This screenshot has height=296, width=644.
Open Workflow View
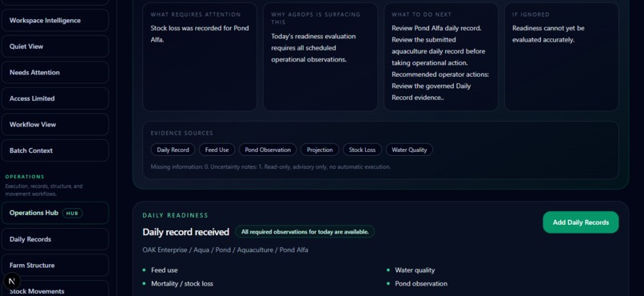[55, 125]
